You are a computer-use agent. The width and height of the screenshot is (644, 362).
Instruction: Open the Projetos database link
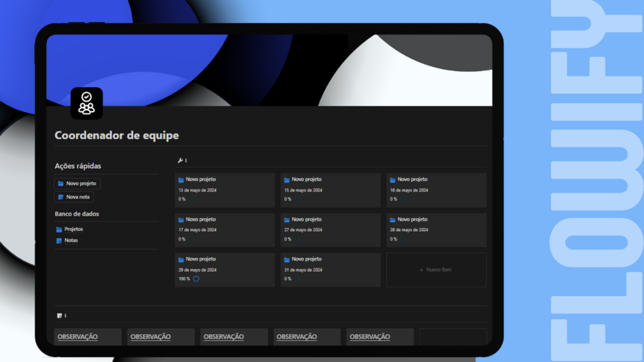point(74,229)
